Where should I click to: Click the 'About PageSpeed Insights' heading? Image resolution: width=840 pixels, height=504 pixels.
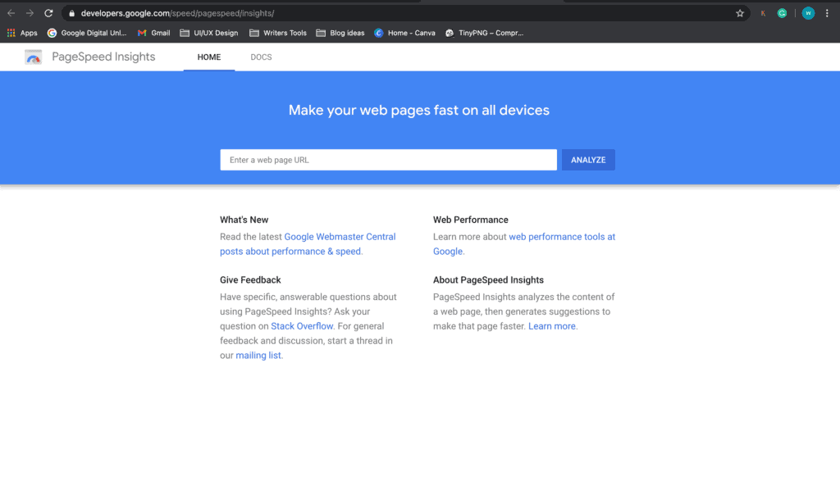coord(488,279)
